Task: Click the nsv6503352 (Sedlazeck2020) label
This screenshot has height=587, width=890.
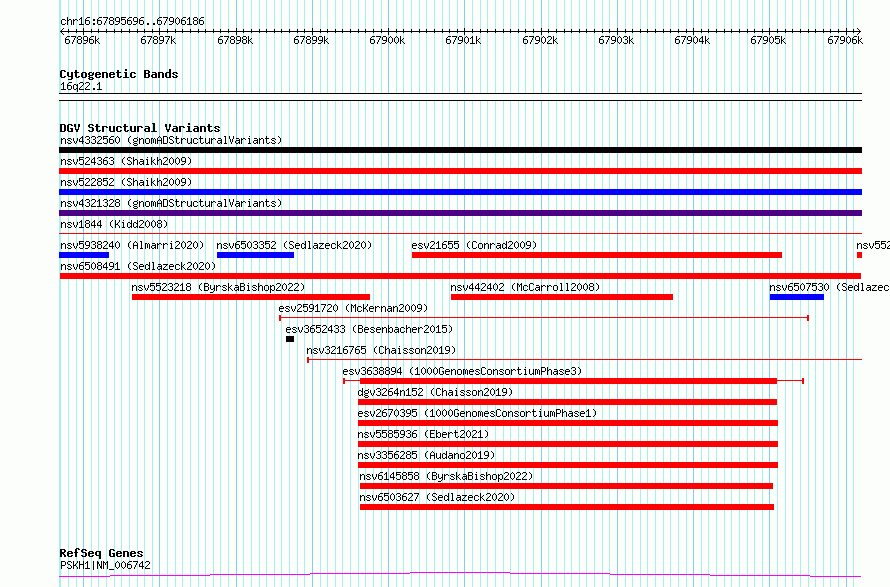Action: [x=294, y=245]
